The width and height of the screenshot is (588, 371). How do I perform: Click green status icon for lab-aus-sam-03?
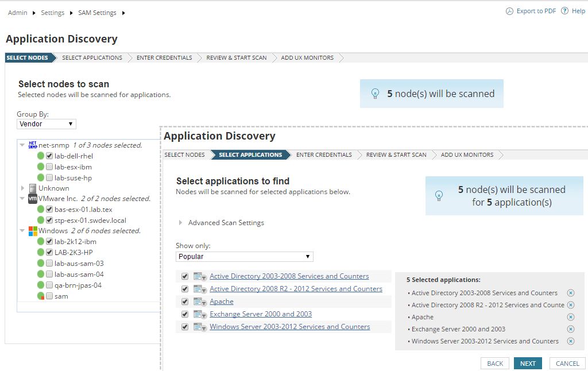[41, 264]
